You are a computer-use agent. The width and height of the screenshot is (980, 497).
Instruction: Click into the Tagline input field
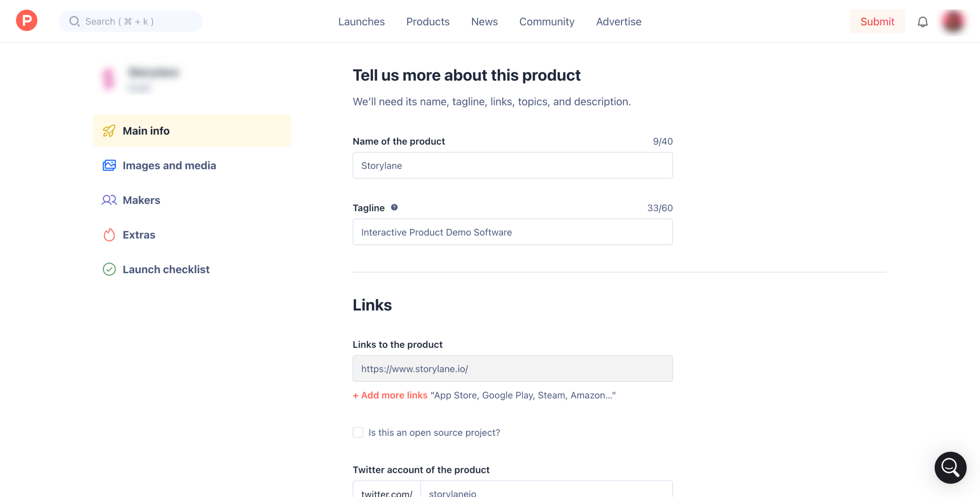click(512, 232)
